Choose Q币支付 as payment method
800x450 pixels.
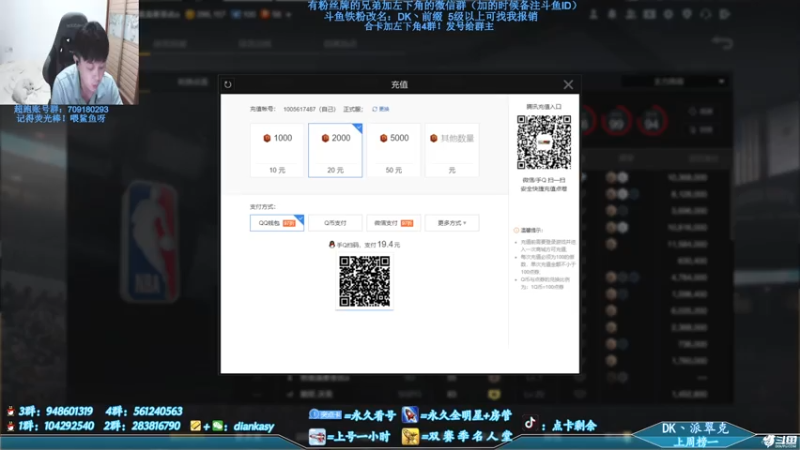[335, 223]
